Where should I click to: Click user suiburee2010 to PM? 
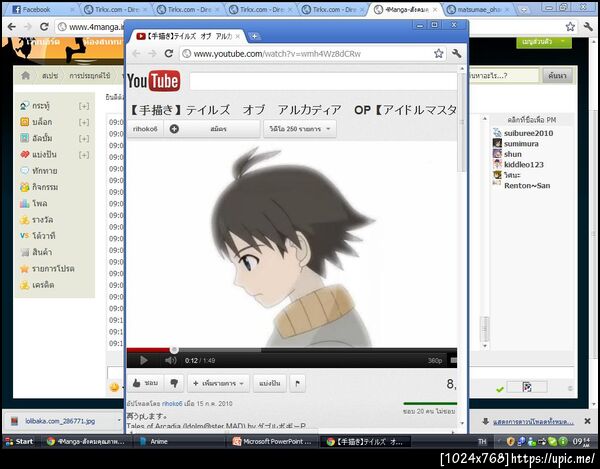[528, 133]
